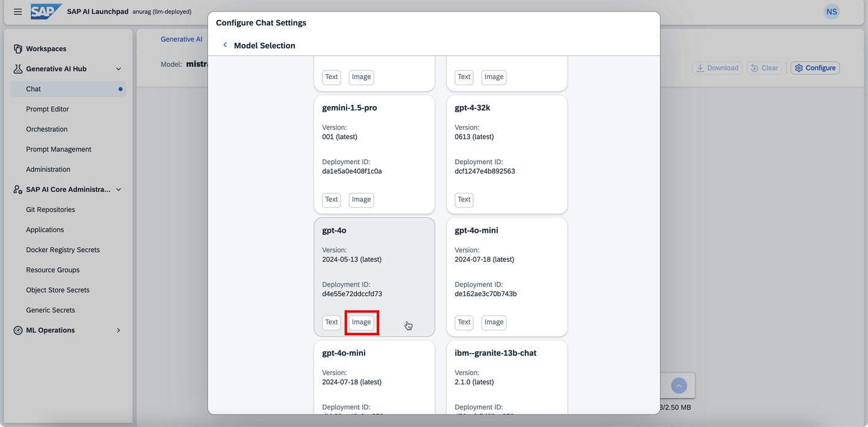Screen dimensions: 868x427
Task: Click deployment ID d4e55e72ddccfd73
Action: tap(352, 294)
